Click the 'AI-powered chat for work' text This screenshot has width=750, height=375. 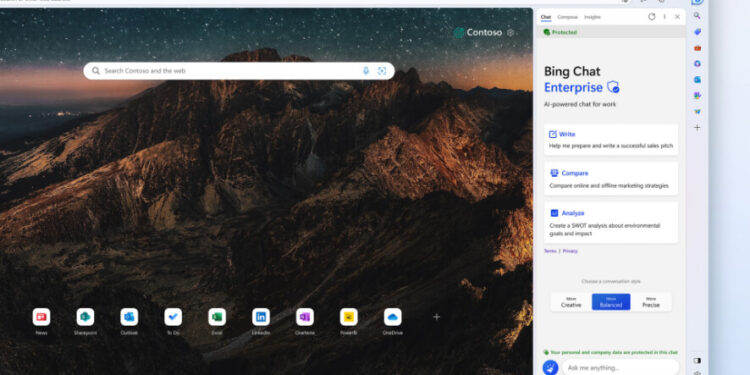tap(580, 104)
